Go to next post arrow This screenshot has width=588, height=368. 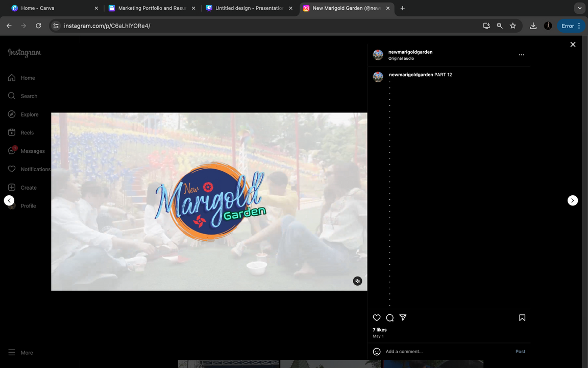click(573, 201)
